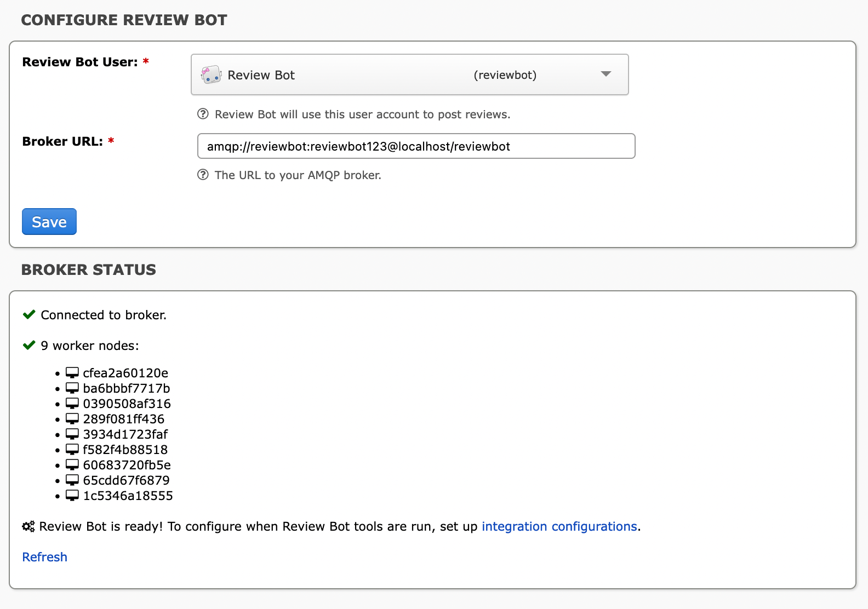The height and width of the screenshot is (609, 868).
Task: Select the worker node name 0390508af316
Action: [127, 404]
